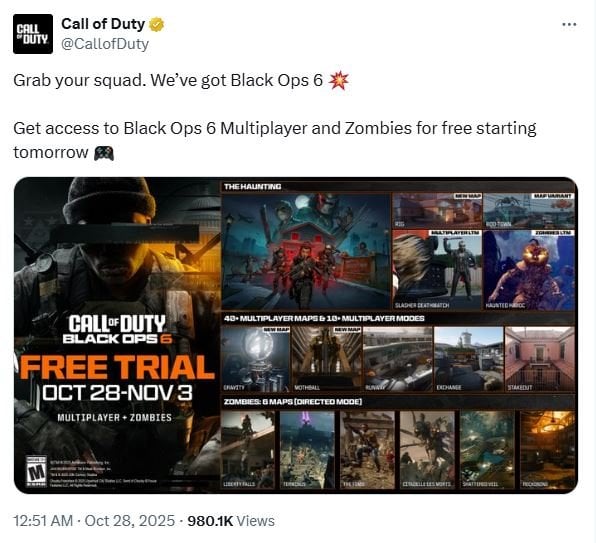The height and width of the screenshot is (543, 596).
Task: Click the FREE TRIAL banner text
Action: (x=117, y=367)
